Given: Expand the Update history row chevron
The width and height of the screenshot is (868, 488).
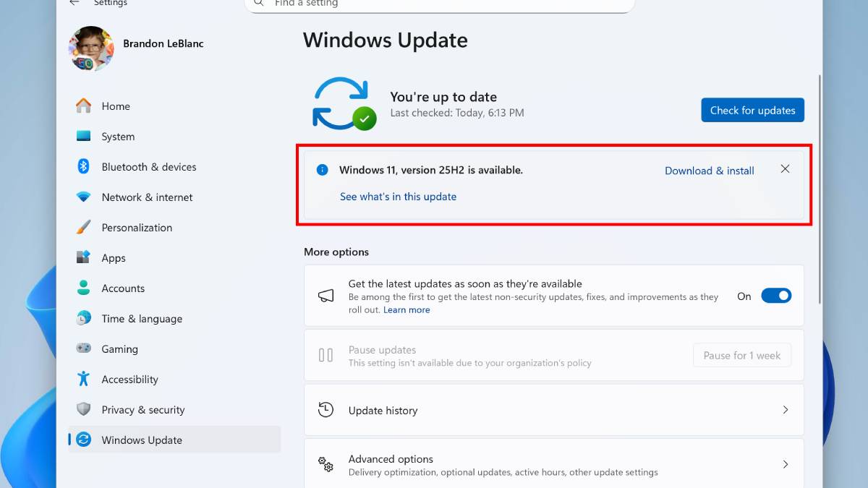Looking at the screenshot, I should (x=786, y=410).
